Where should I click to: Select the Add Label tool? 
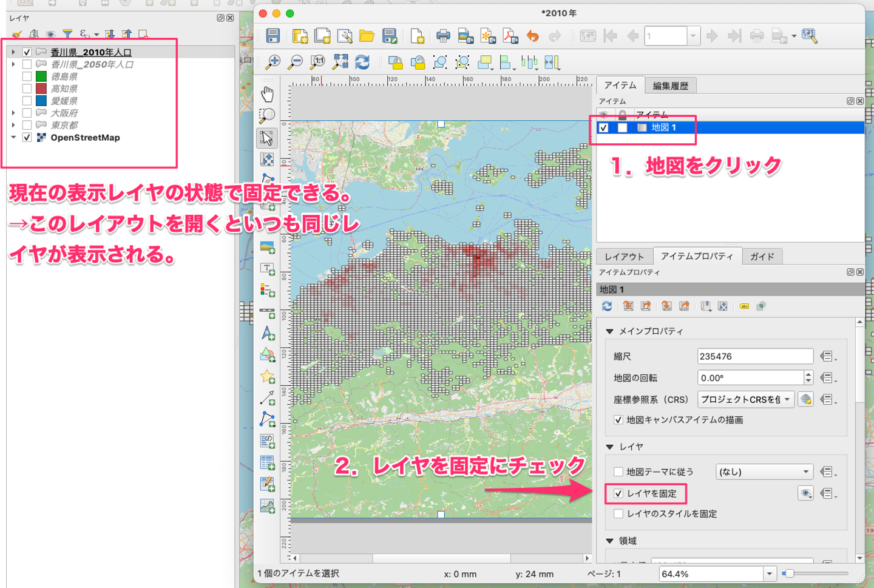click(x=267, y=269)
